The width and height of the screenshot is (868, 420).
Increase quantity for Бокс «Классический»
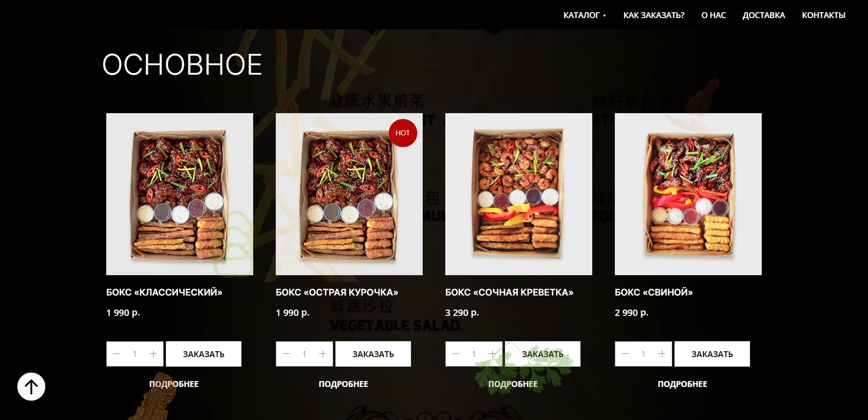[x=153, y=354]
